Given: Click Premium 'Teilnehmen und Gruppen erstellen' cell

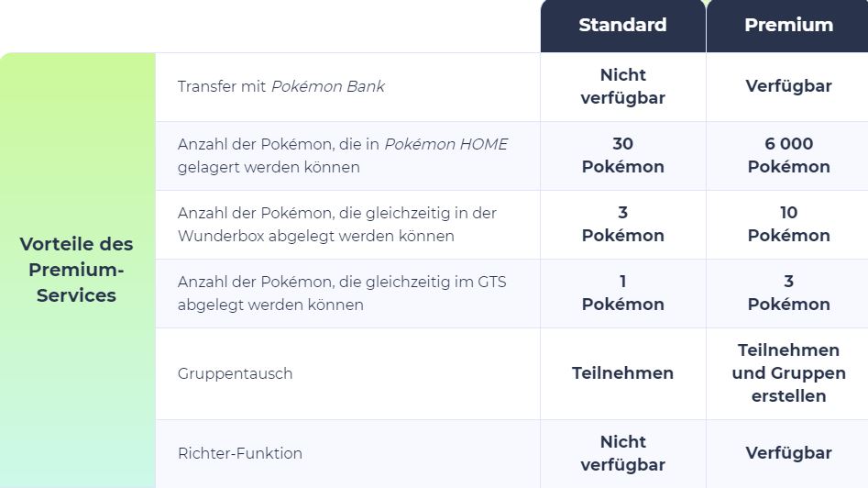Looking at the screenshot, I should click(788, 373).
